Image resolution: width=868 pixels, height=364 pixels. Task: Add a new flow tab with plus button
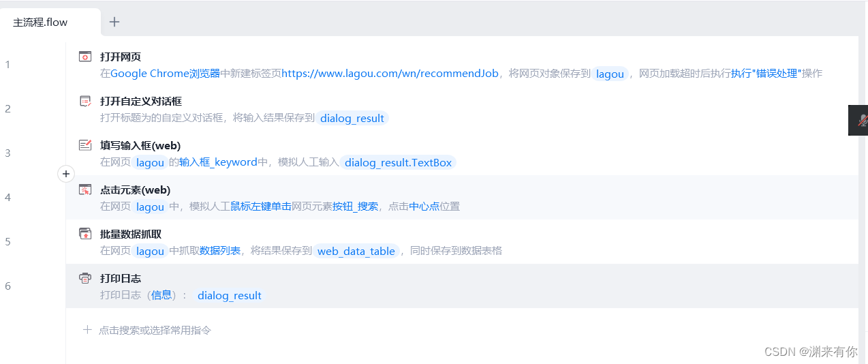point(114,22)
